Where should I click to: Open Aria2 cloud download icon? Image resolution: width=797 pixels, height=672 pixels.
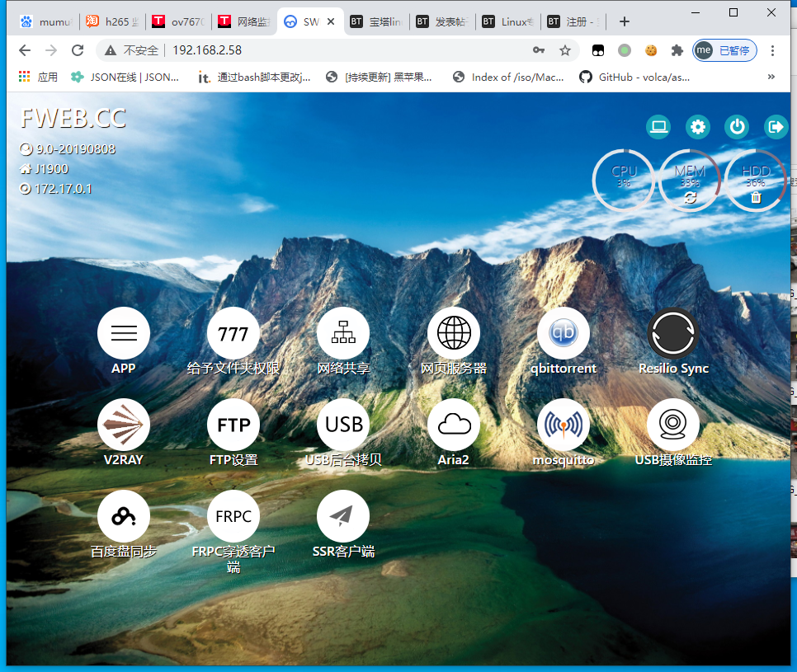tap(454, 425)
